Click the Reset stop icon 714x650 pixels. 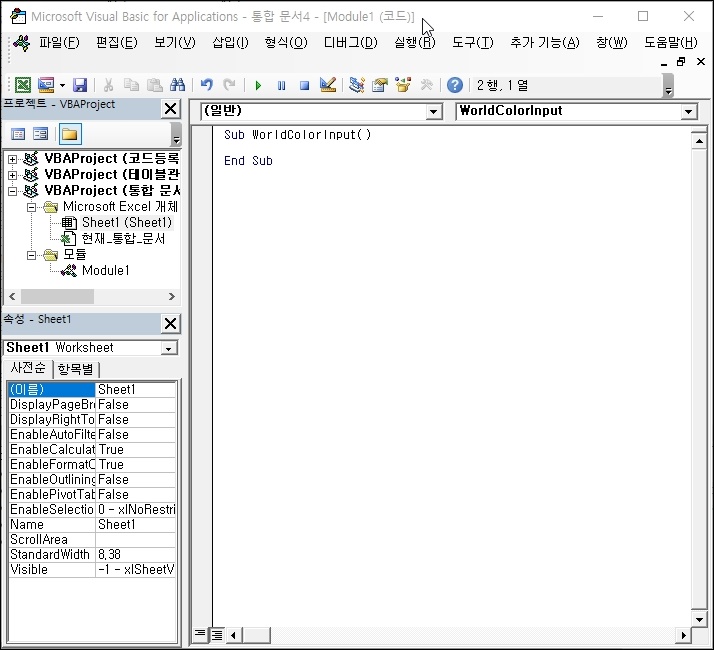pyautogui.click(x=305, y=86)
